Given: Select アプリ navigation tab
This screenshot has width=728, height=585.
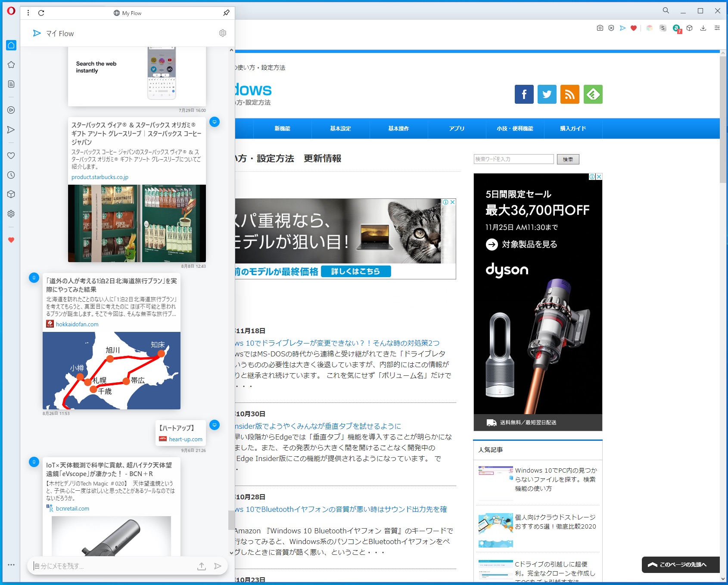Looking at the screenshot, I should coord(457,128).
